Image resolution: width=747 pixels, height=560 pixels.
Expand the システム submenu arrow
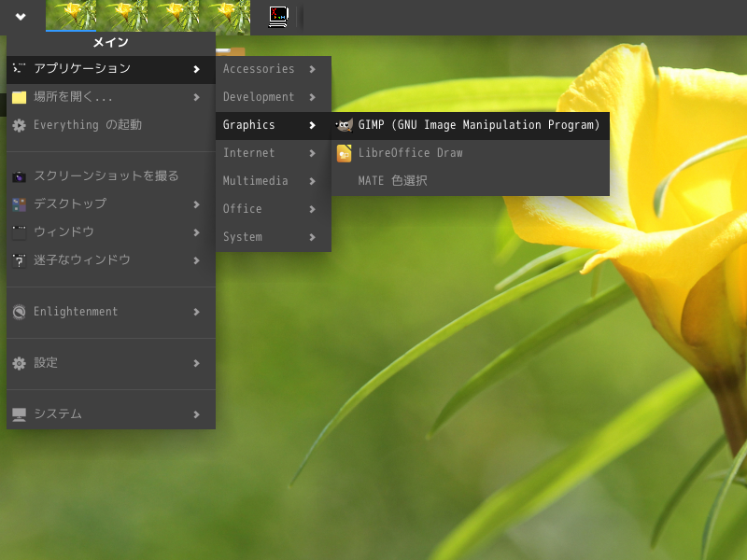196,414
